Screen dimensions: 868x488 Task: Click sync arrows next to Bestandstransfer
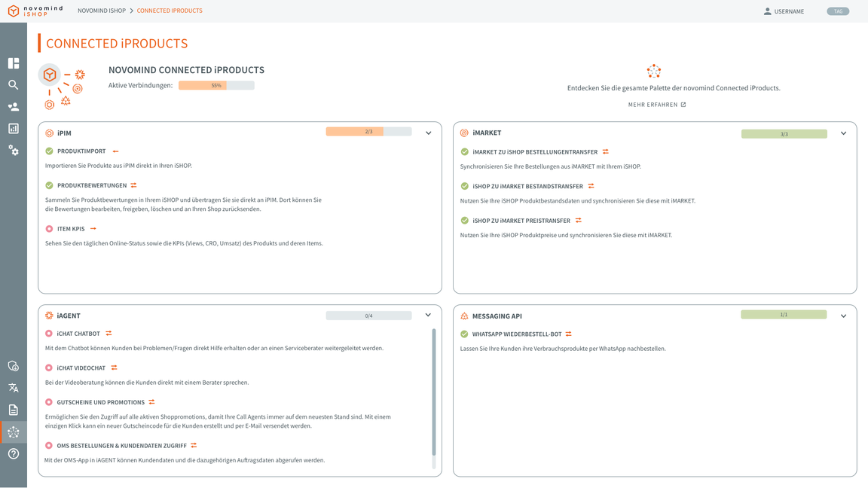591,186
